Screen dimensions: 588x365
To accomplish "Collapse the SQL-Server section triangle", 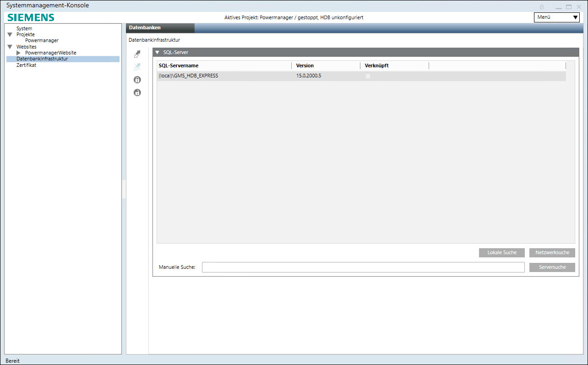I will (x=157, y=53).
